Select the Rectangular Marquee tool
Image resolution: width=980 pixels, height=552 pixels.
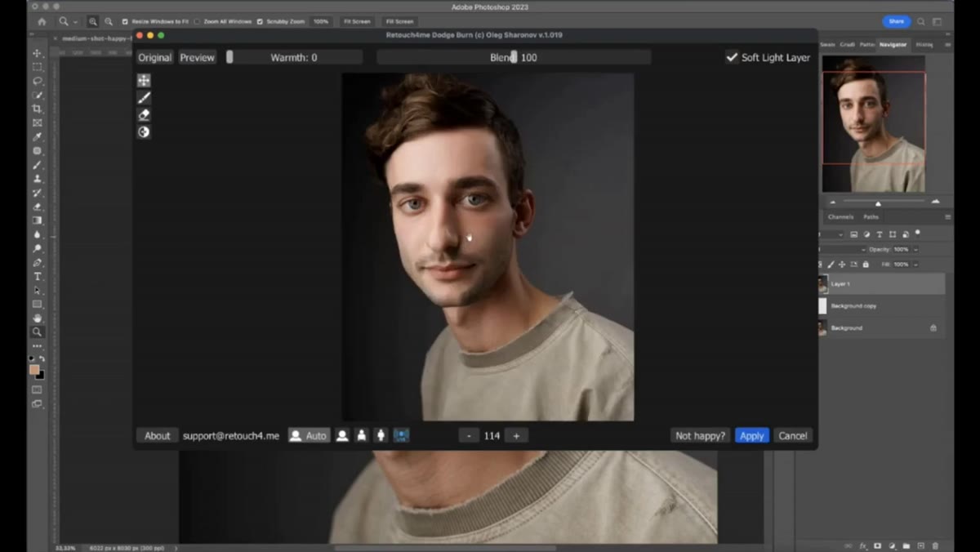(x=37, y=67)
